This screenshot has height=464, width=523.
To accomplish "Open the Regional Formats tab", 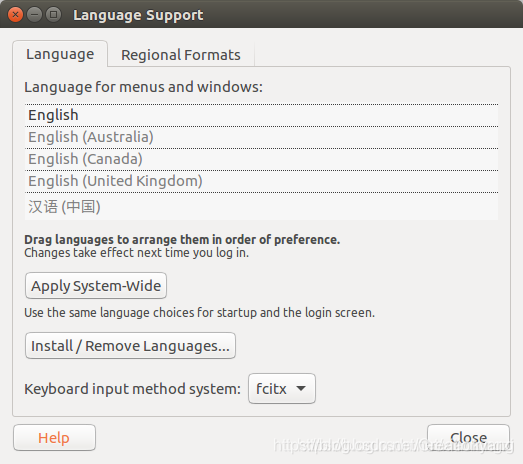I will tap(181, 55).
